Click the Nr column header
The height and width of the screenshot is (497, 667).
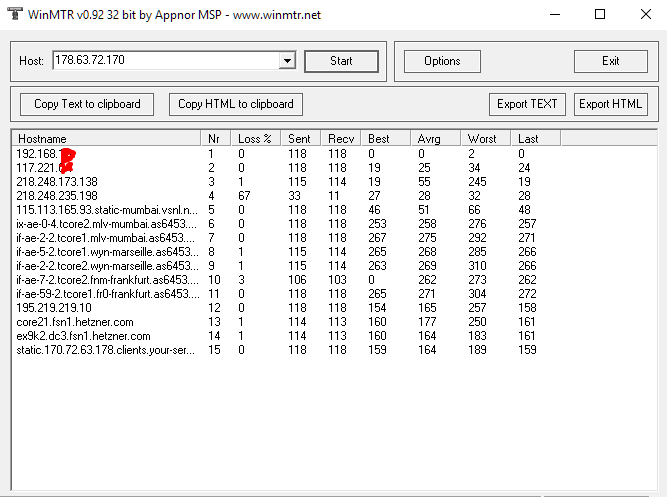click(x=216, y=139)
